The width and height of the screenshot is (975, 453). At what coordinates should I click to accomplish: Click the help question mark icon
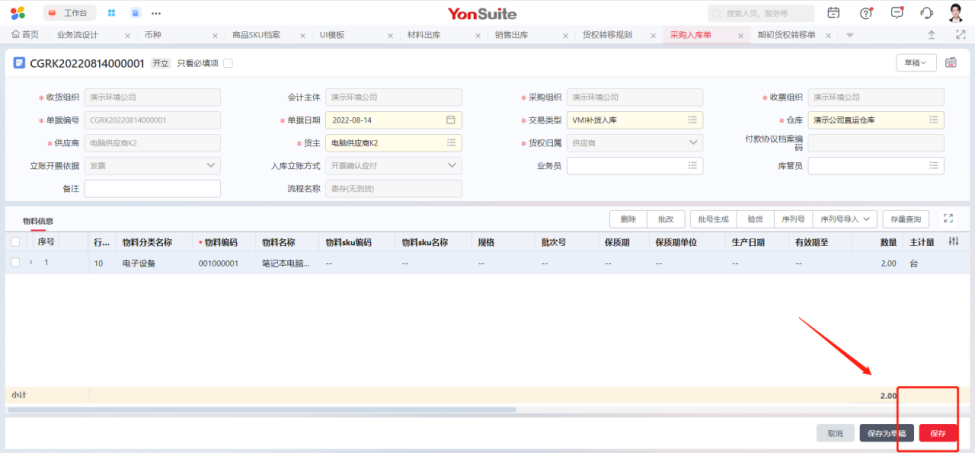(x=866, y=13)
